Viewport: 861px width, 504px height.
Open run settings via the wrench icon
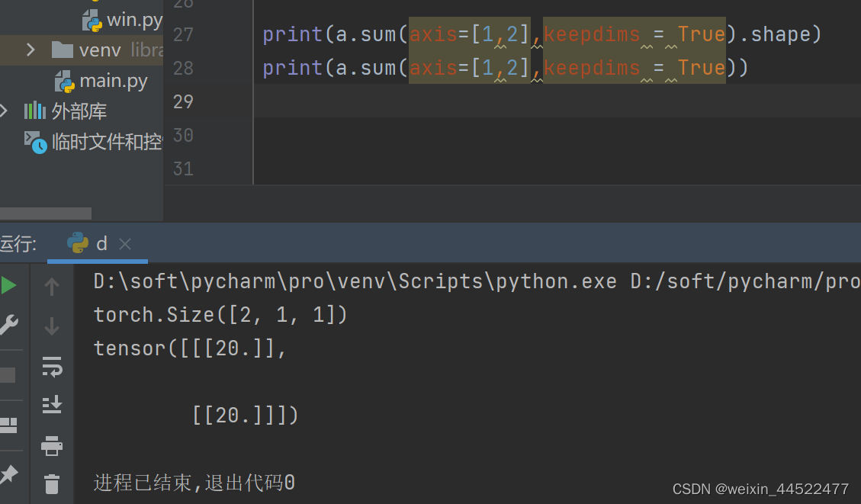(8, 325)
